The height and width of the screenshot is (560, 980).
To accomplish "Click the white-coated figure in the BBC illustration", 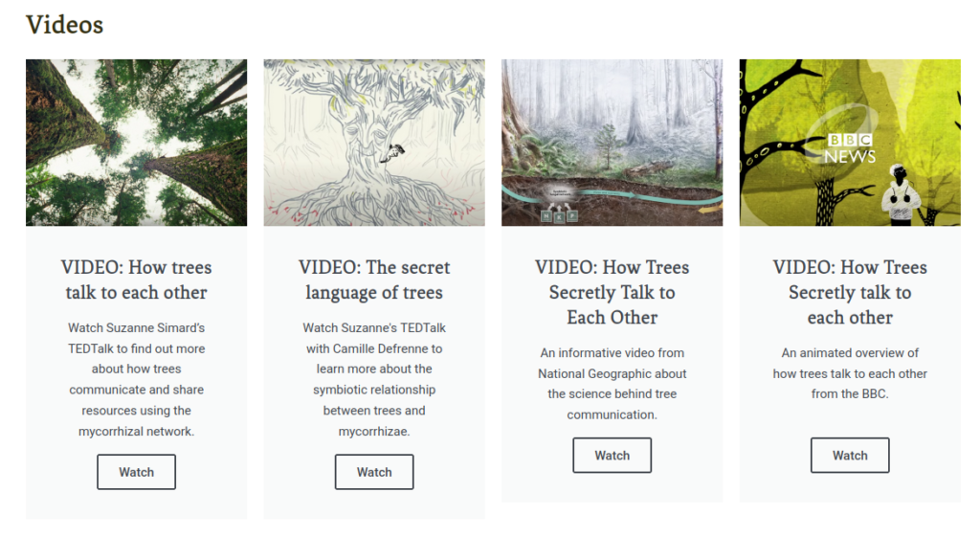I will point(901,195).
